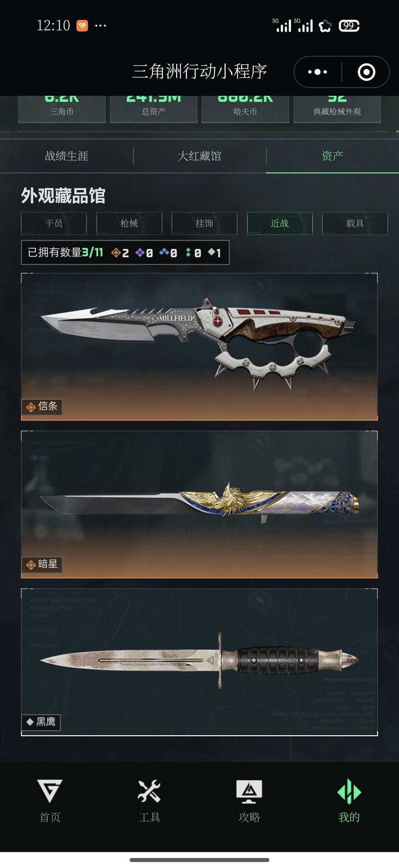Click the orange rarity count icon
The image size is (399, 868).
click(116, 253)
